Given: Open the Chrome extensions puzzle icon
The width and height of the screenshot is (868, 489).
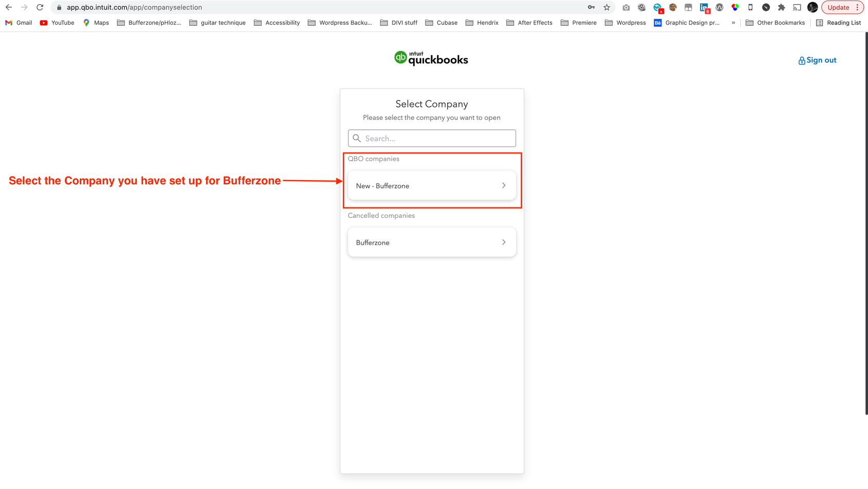Looking at the screenshot, I should (x=781, y=7).
